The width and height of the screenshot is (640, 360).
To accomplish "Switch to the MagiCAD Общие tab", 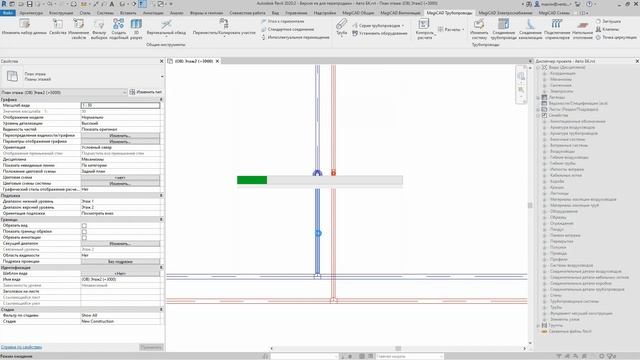I will click(x=358, y=13).
